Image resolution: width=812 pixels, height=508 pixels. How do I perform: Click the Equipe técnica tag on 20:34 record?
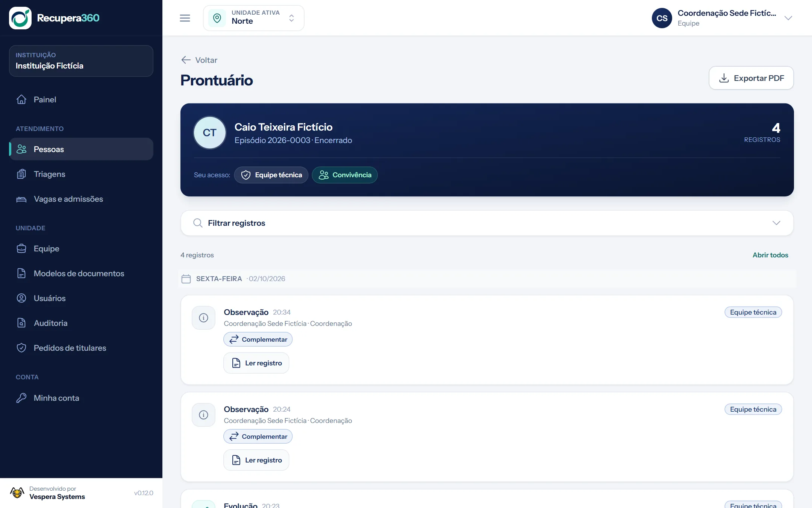pos(753,312)
